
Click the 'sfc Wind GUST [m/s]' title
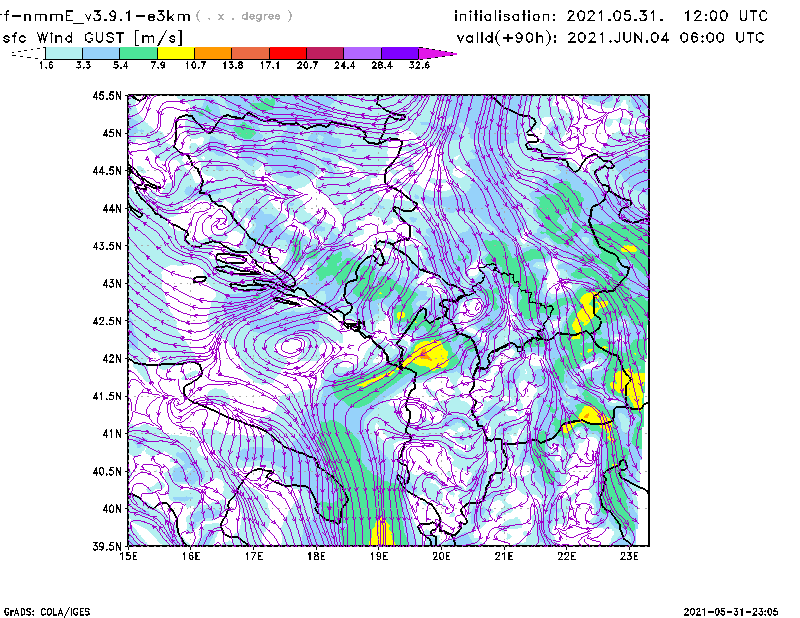(x=92, y=37)
